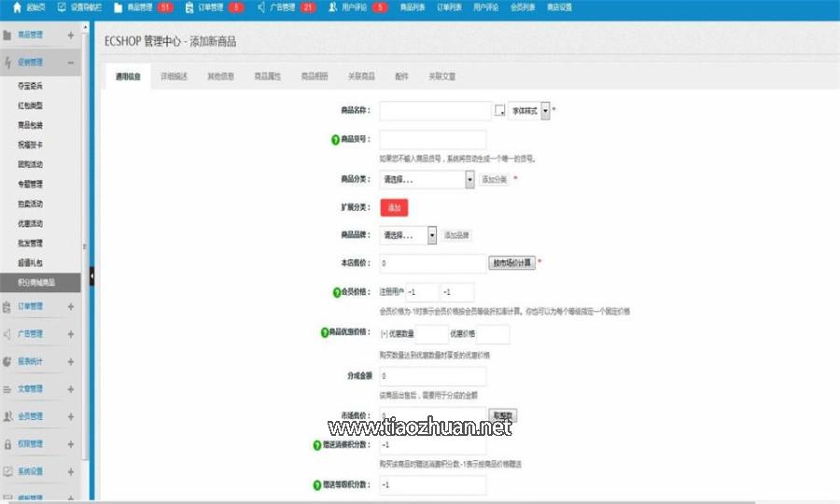Switch to the 详细描述 tab

coord(174,77)
